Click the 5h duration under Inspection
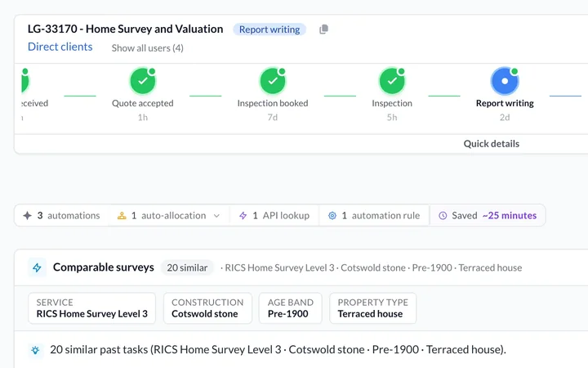 coord(392,118)
